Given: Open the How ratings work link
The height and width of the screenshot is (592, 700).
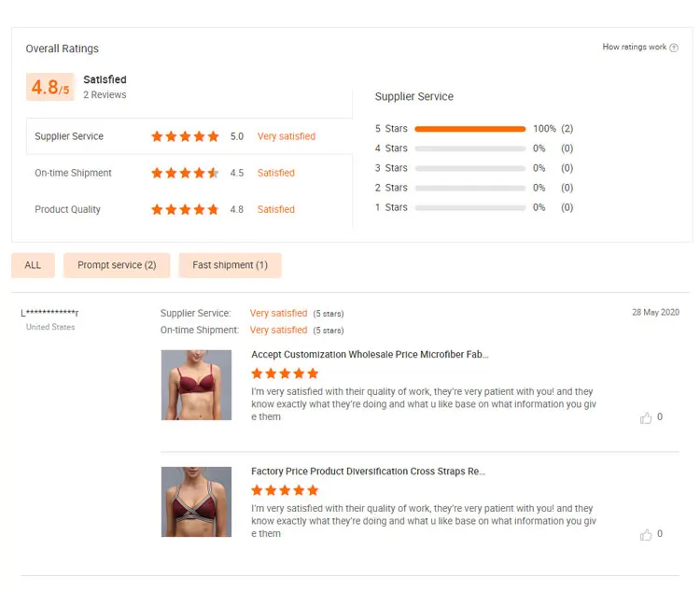Looking at the screenshot, I should [634, 47].
